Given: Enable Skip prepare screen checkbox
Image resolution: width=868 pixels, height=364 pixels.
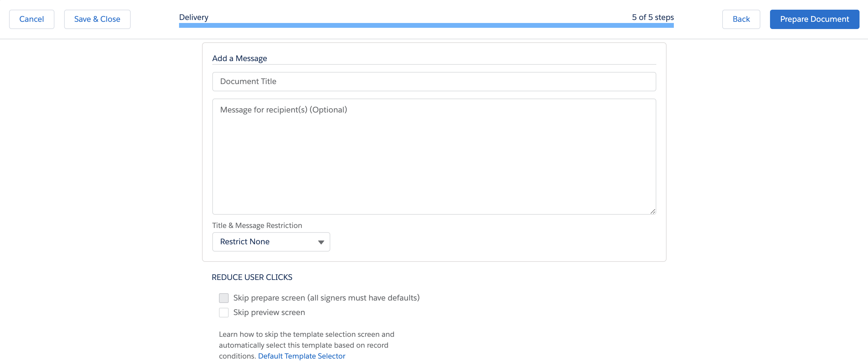Looking at the screenshot, I should tap(224, 298).
